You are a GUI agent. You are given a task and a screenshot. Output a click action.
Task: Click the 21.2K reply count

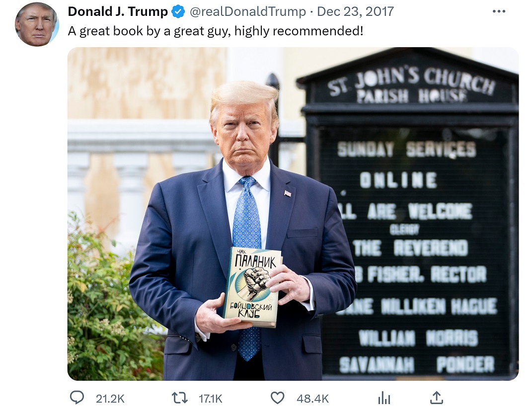[x=110, y=399]
